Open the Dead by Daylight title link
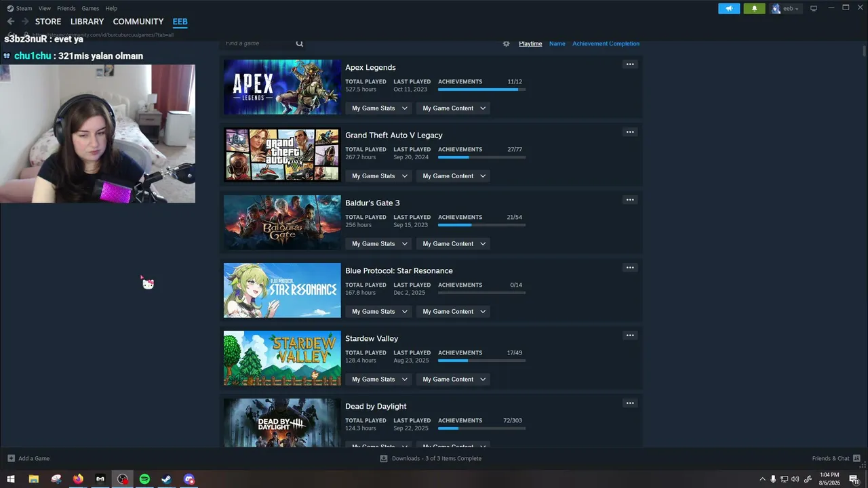 [x=376, y=406]
